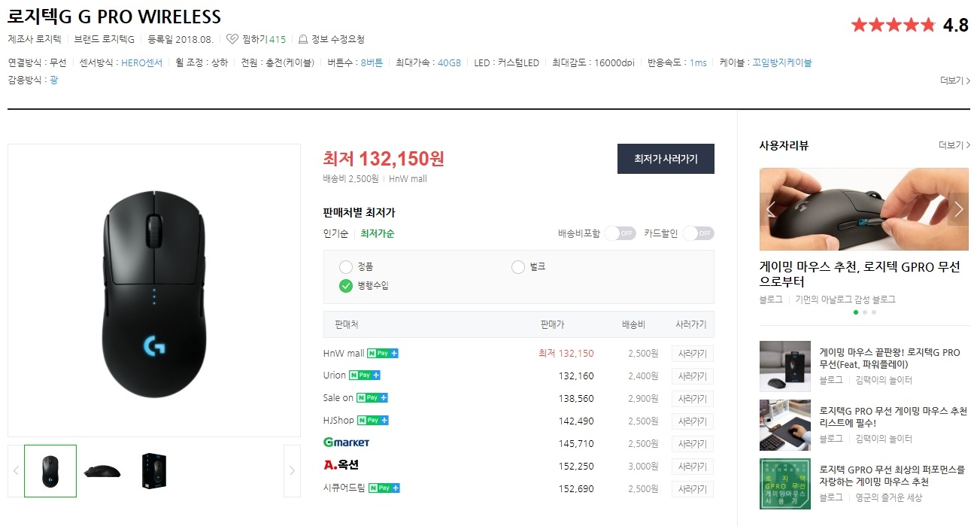
Task: Select side-view mouse thumbnail
Action: (102, 471)
